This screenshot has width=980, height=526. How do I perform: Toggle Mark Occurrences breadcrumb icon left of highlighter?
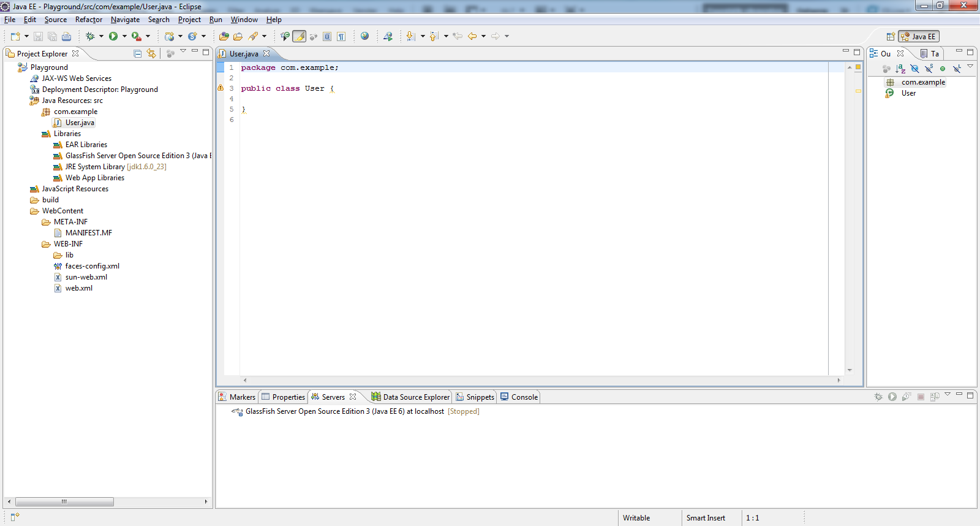pos(285,36)
